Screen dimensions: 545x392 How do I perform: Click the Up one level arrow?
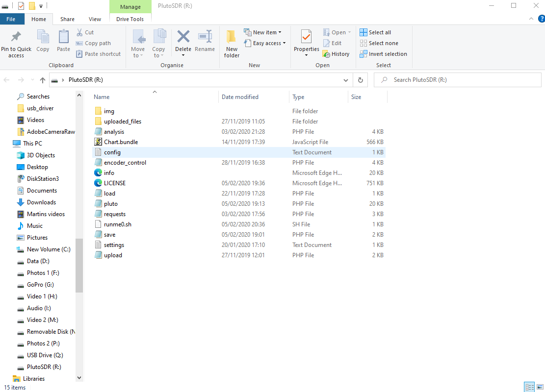click(42, 80)
